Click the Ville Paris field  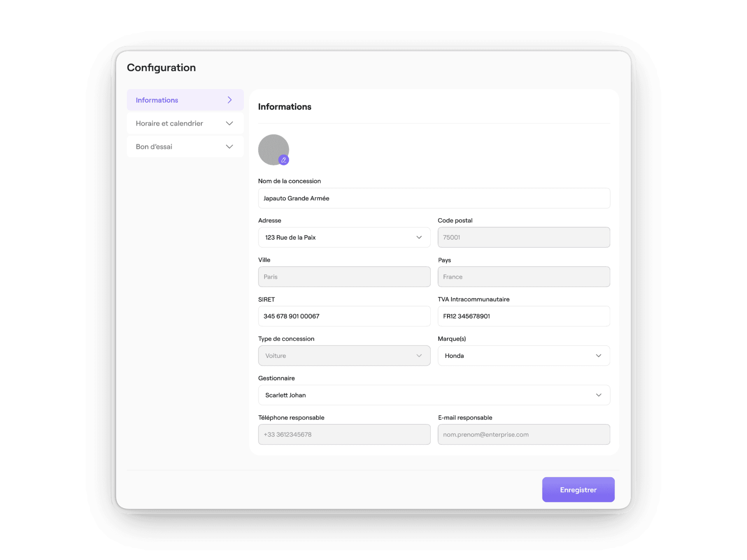[344, 277]
